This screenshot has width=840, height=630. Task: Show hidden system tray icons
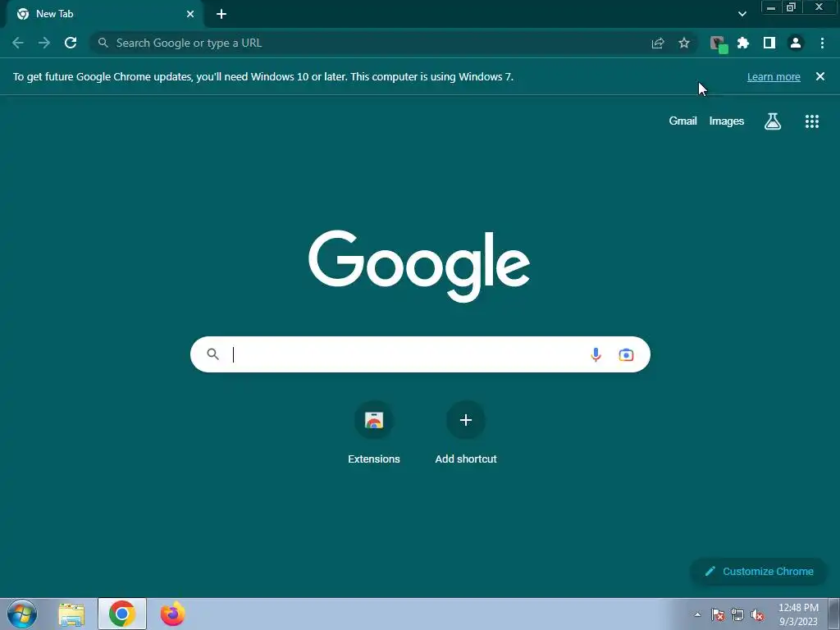(697, 614)
